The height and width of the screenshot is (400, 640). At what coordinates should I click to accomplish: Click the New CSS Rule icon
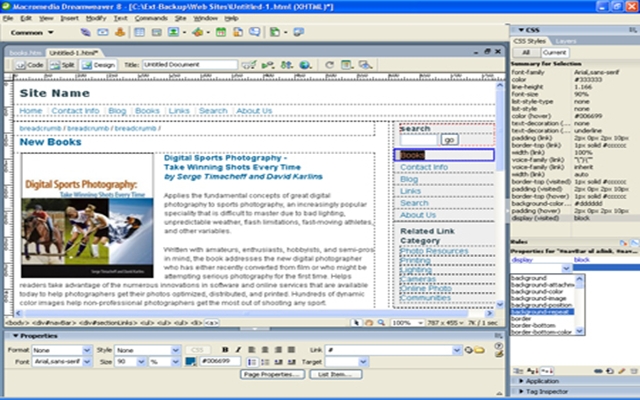click(x=609, y=371)
